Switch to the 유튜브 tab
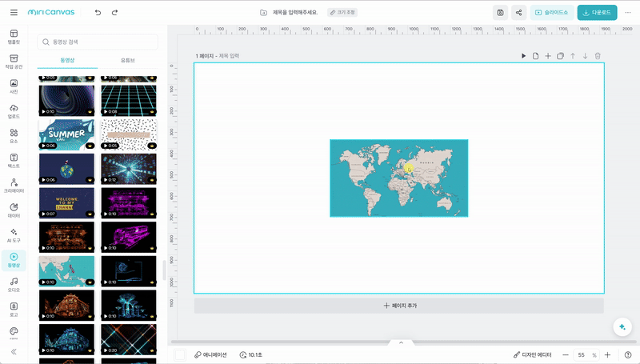The image size is (640, 364). coord(128,61)
